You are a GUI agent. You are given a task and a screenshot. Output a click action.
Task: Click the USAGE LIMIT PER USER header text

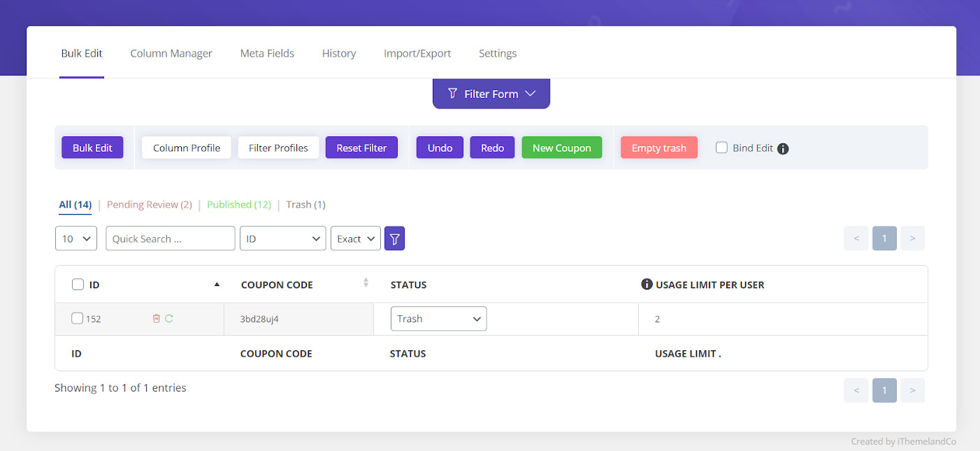710,285
